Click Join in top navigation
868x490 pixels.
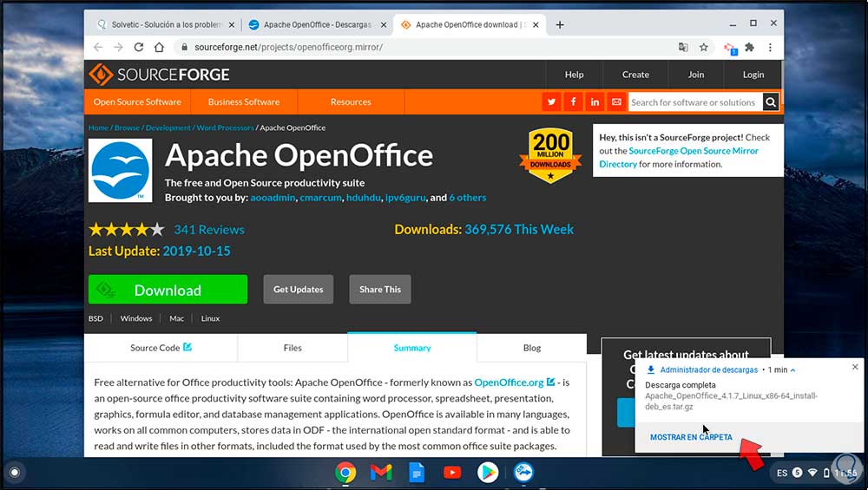coord(696,75)
